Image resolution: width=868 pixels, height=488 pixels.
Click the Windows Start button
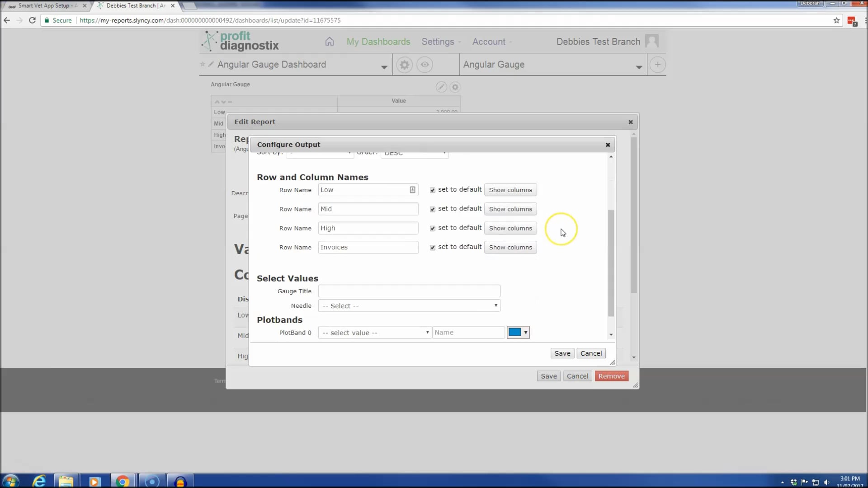pos(10,481)
